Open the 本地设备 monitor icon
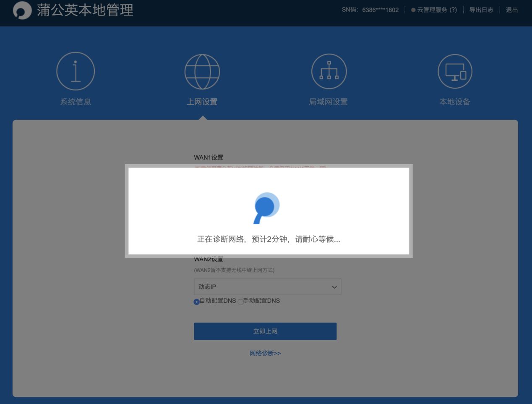Screen dimensions: 532x404 455,71
